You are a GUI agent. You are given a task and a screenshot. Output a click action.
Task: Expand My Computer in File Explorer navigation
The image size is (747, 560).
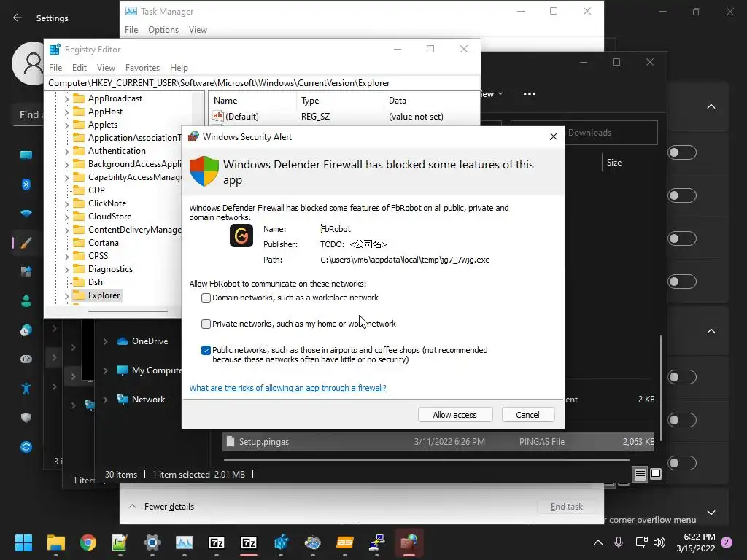(105, 370)
